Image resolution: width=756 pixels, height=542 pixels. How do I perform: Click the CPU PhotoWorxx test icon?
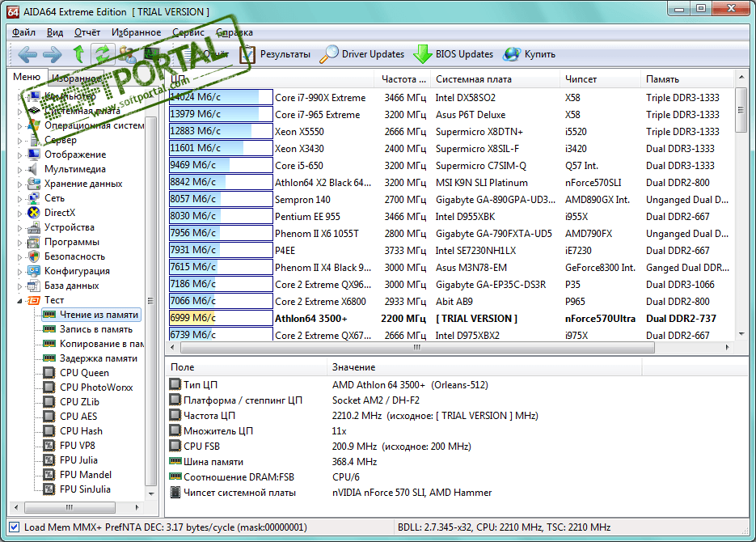point(49,387)
